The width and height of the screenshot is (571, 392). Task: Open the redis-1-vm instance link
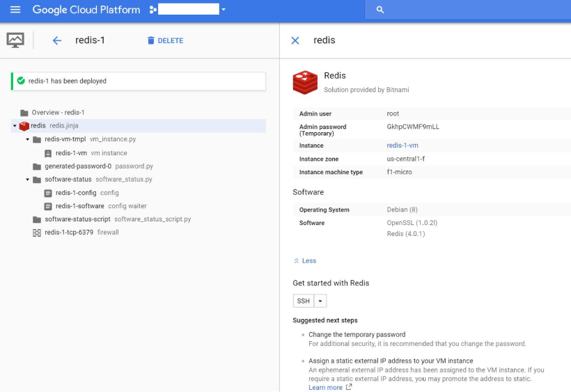point(402,146)
